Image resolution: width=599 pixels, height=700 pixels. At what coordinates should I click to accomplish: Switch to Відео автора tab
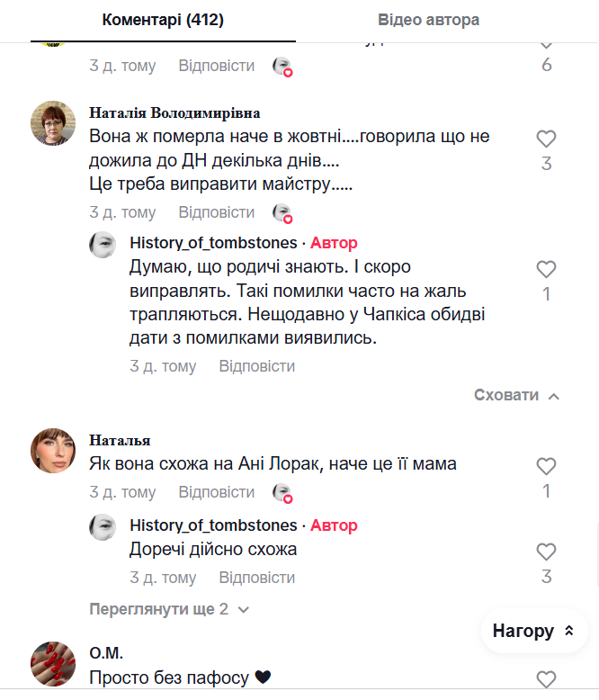tap(428, 20)
